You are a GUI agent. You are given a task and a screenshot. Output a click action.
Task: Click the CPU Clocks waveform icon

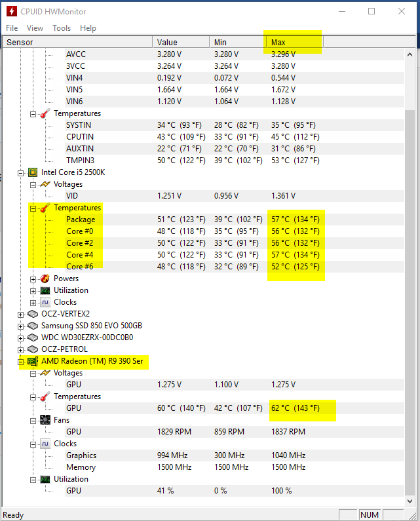point(45,302)
